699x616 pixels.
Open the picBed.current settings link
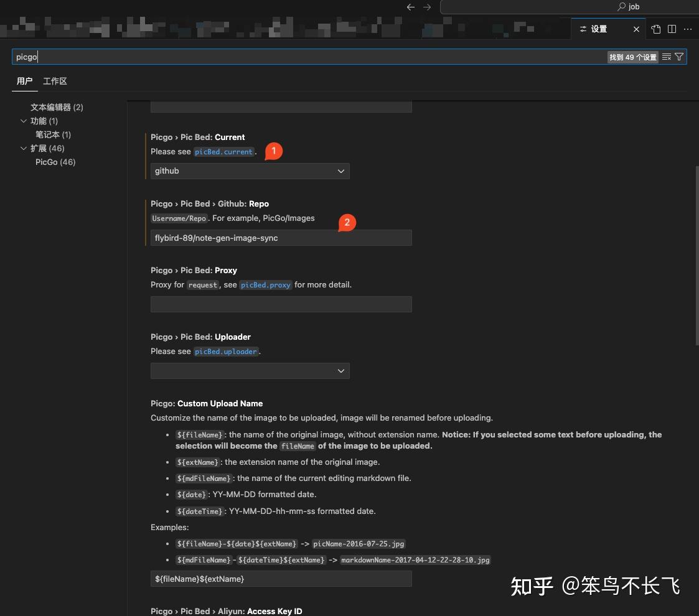click(x=223, y=151)
